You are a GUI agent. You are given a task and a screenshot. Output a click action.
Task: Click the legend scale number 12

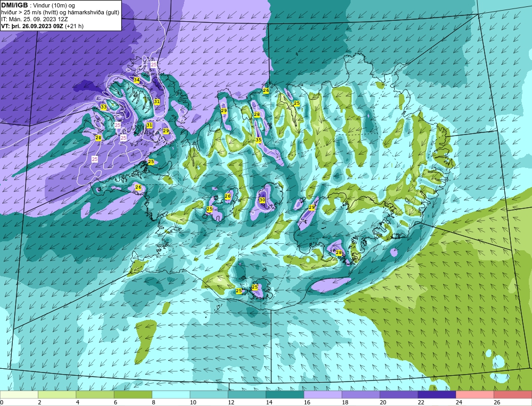[x=231, y=402]
